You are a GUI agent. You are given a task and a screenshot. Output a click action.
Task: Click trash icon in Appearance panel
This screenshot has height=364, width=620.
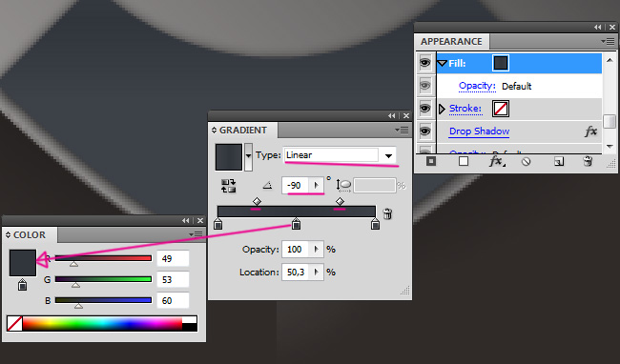click(588, 161)
